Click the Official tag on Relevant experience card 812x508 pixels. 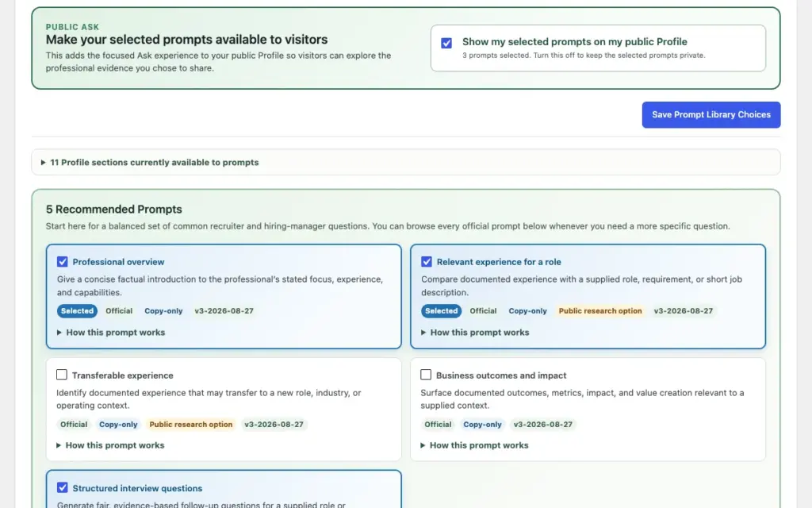[x=483, y=311]
